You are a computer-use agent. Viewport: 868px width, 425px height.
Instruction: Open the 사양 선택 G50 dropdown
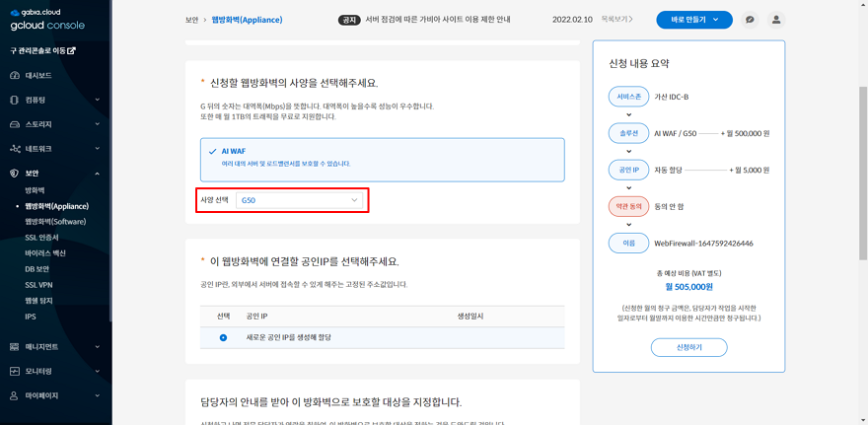coord(300,200)
